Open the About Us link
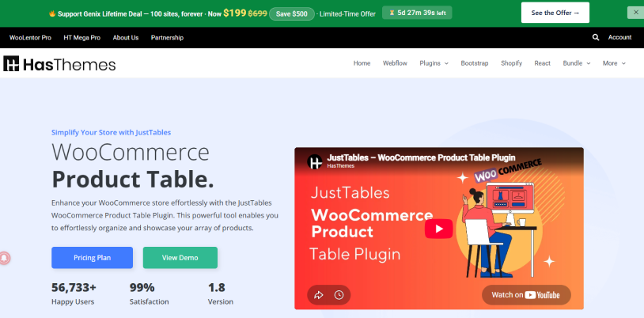This screenshot has height=318, width=644. 126,37
